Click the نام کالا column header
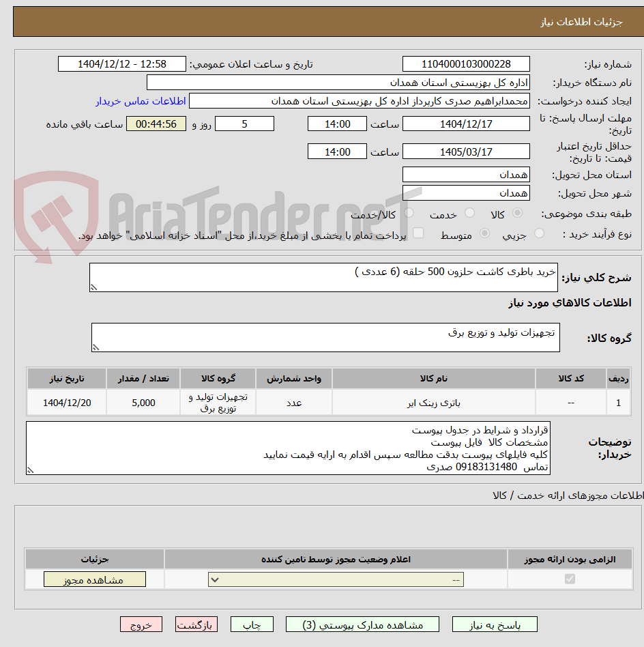Image resolution: width=644 pixels, height=647 pixels. pos(434,378)
